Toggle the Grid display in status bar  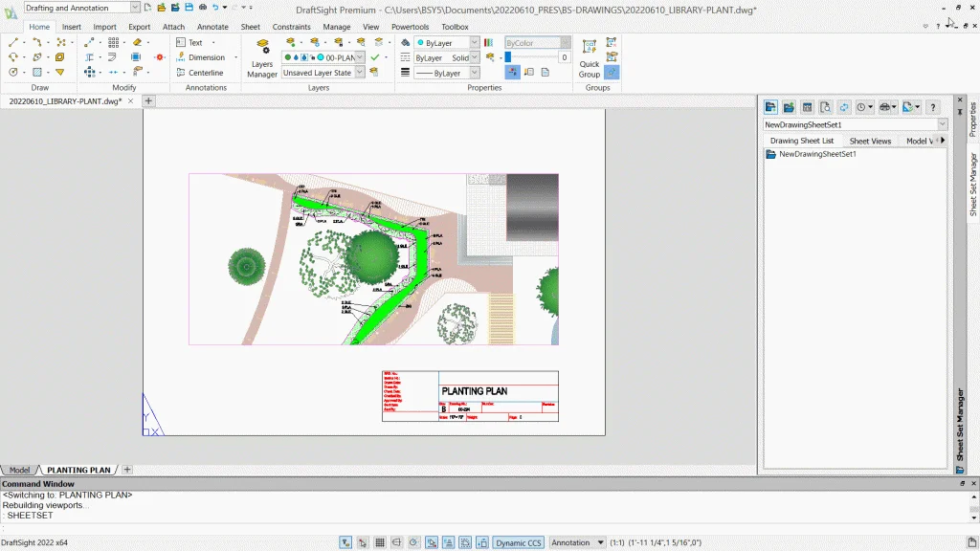[x=380, y=542]
